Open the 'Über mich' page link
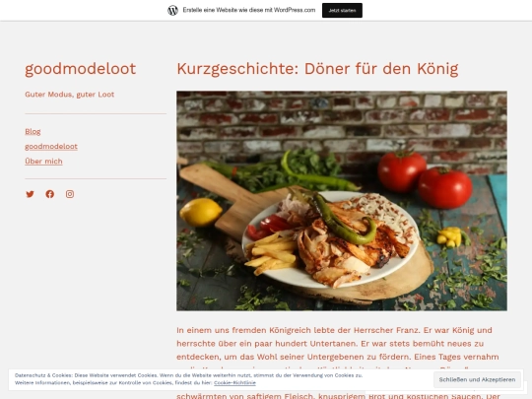532x399 pixels. (x=43, y=162)
